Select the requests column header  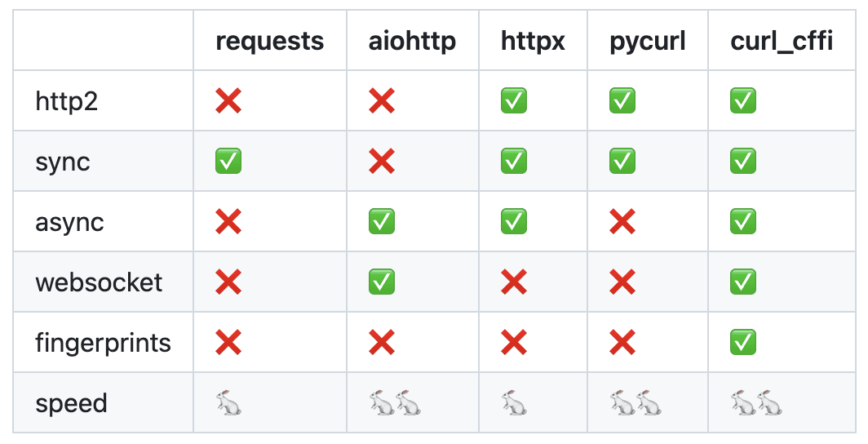coord(269,41)
